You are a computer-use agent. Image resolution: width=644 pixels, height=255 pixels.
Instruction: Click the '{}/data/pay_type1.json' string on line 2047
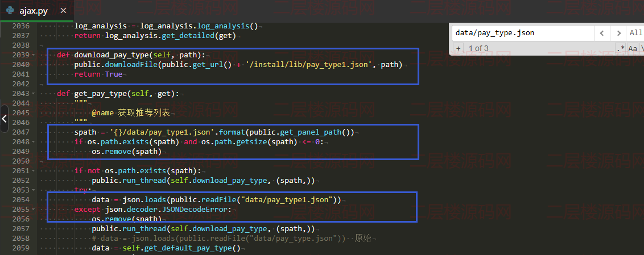[162, 132]
